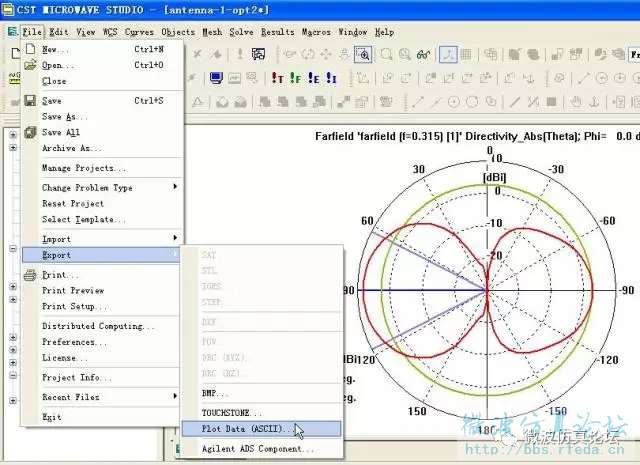This screenshot has height=465, width=640.
Task: Open the Help menu
Action: pos(384,32)
